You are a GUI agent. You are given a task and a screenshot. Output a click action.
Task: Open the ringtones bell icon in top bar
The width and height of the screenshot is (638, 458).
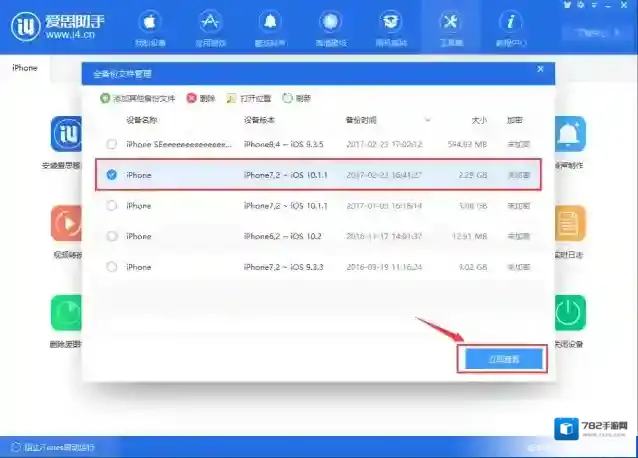point(269,22)
